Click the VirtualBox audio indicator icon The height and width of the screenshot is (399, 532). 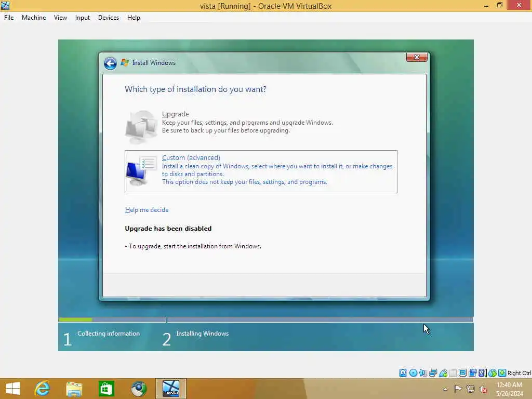tap(423, 373)
